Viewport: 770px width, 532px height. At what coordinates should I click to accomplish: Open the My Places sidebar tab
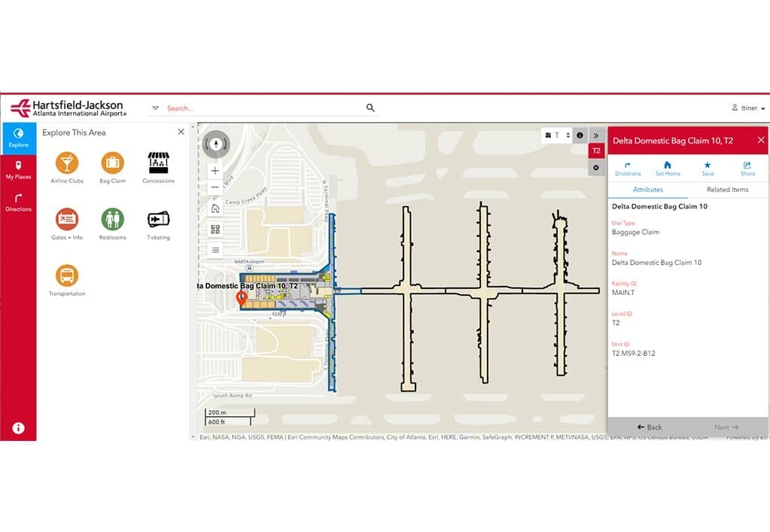[x=18, y=170]
